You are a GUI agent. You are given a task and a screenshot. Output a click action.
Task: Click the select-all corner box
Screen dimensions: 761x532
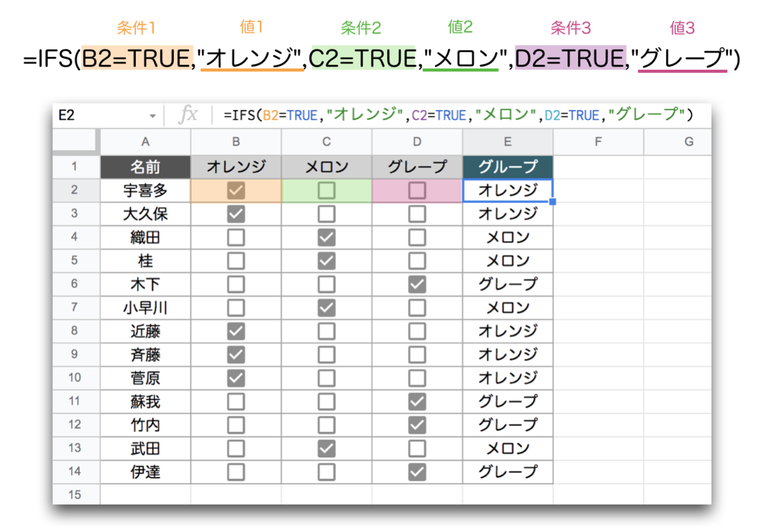(76, 141)
